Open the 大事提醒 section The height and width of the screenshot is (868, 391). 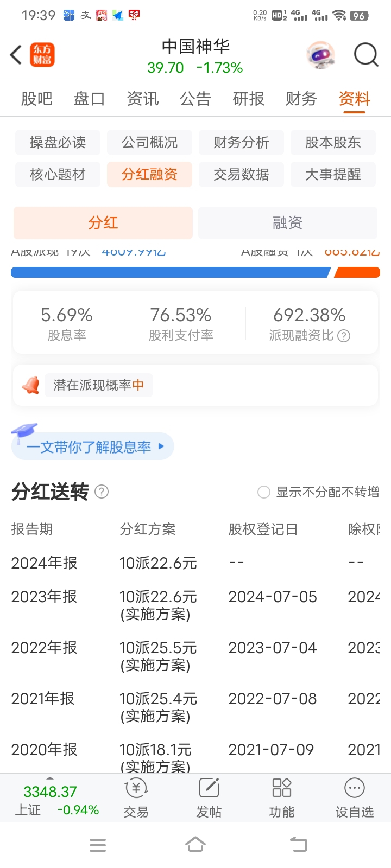(x=333, y=175)
